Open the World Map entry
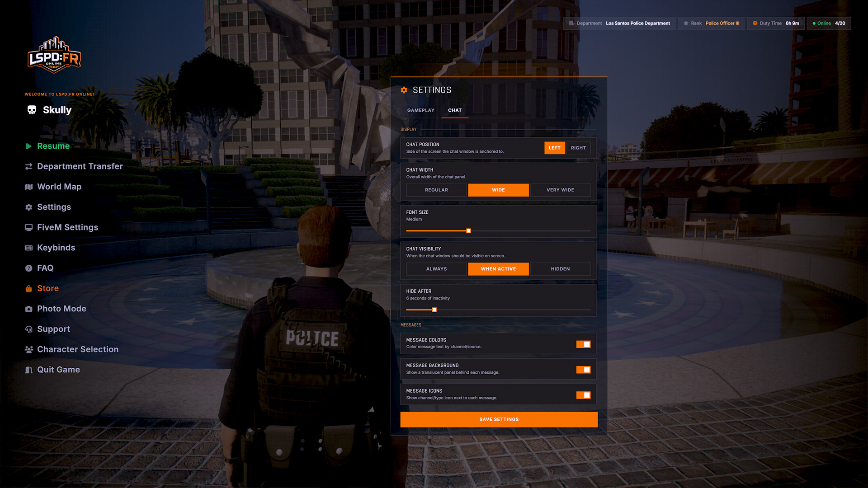The image size is (868, 488). pos(59,187)
